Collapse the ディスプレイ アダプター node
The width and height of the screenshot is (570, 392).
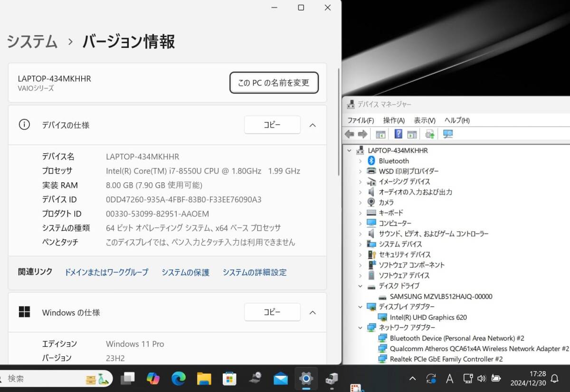361,307
